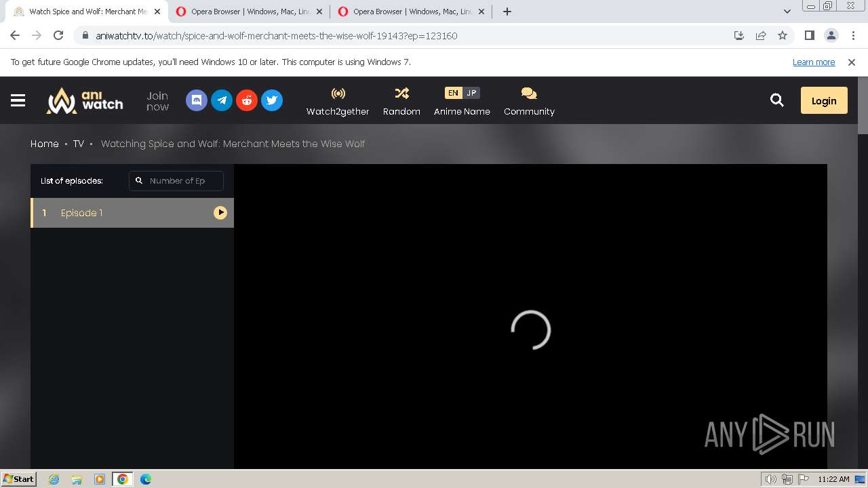Open Windows Media Player from taskbar
868x488 pixels.
(100, 479)
